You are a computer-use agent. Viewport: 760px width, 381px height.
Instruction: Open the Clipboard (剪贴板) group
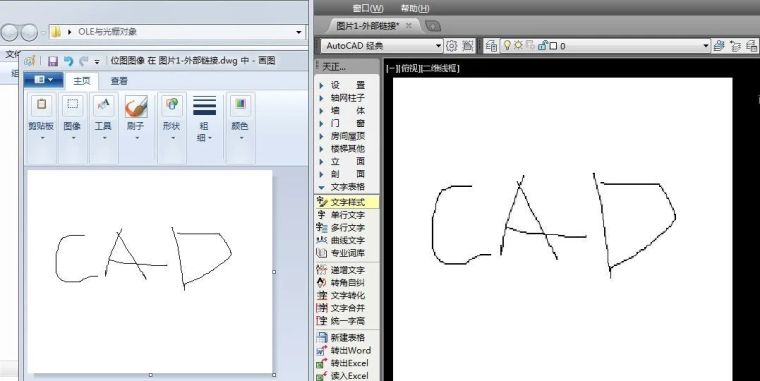click(41, 117)
